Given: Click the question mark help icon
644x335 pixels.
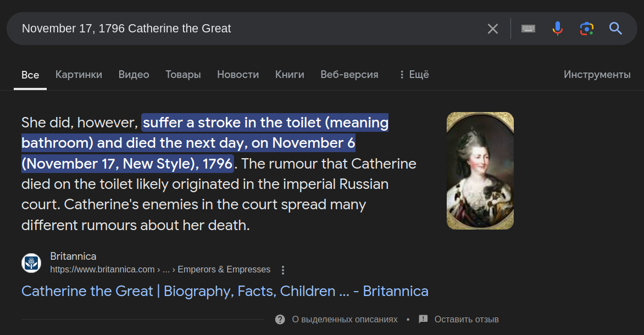Looking at the screenshot, I should [280, 320].
